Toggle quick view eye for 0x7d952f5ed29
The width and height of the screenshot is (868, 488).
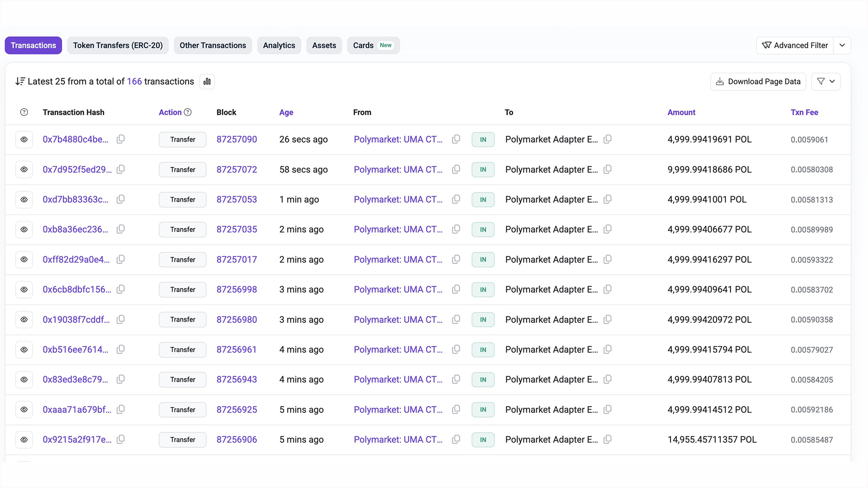(x=24, y=170)
